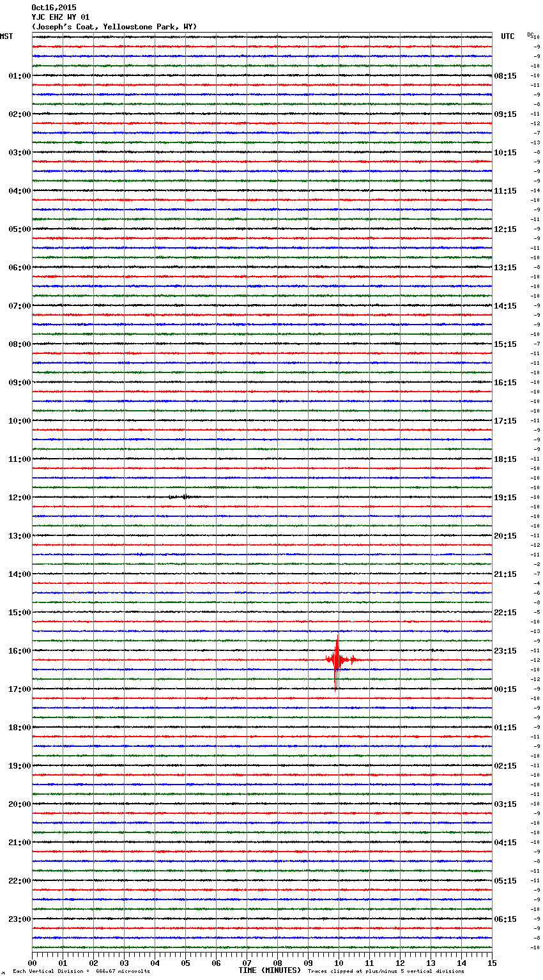Select the '06:00' MST row label
Viewport: 543px width, 980px height.
pos(20,268)
